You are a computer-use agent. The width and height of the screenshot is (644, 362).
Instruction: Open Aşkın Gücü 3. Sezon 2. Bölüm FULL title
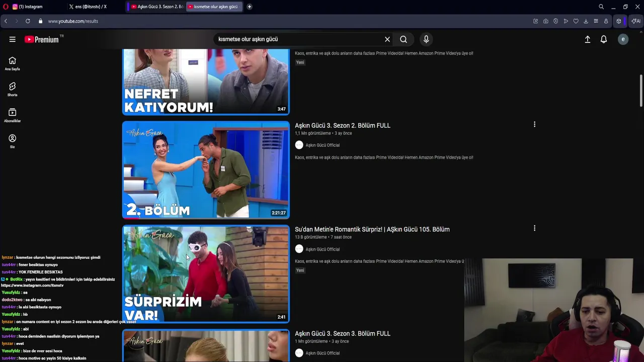coord(343,125)
